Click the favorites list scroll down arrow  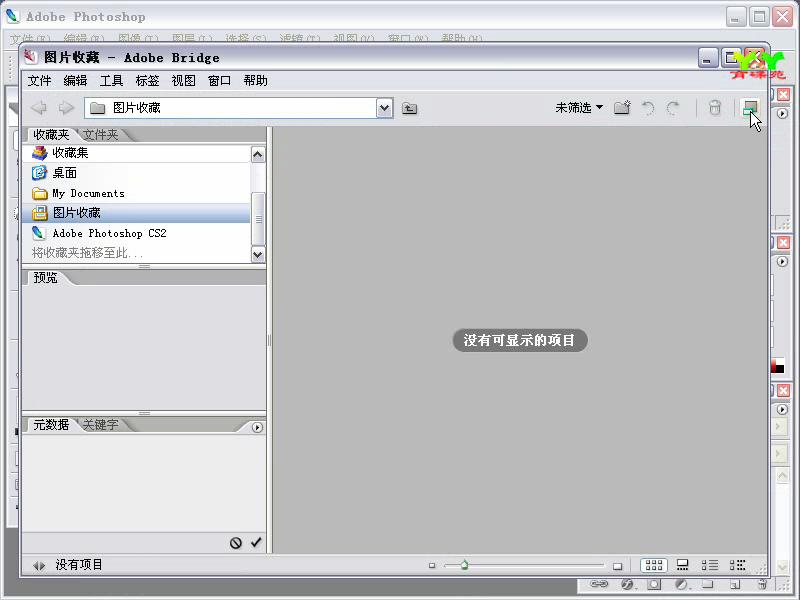coord(258,254)
